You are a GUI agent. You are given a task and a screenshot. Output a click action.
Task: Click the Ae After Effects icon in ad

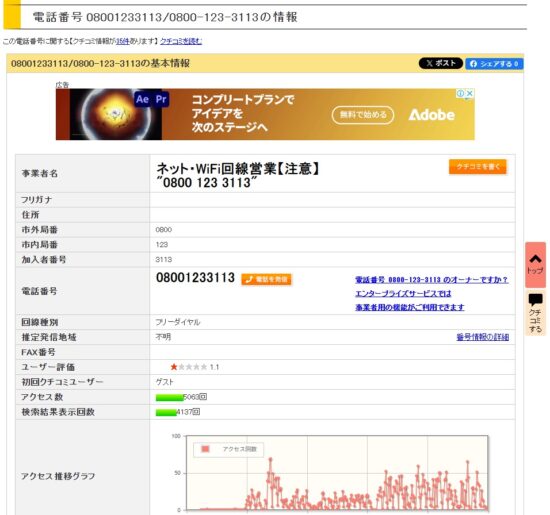click(142, 99)
